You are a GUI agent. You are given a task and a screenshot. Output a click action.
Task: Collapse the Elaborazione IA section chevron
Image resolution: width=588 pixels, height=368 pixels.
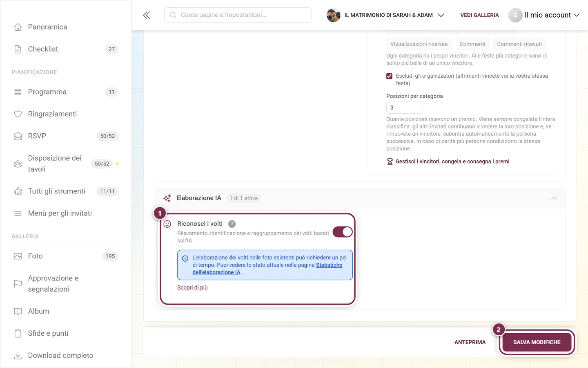pyautogui.click(x=554, y=198)
